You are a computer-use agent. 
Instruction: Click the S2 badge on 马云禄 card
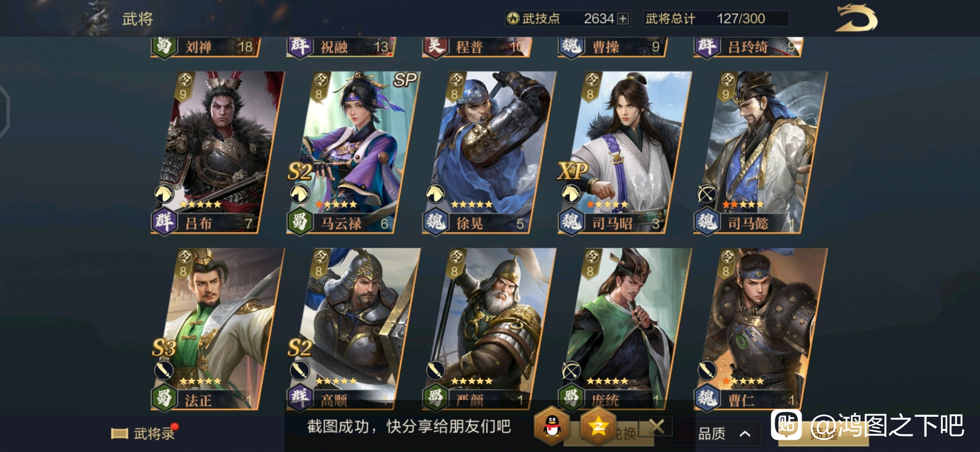(x=299, y=171)
